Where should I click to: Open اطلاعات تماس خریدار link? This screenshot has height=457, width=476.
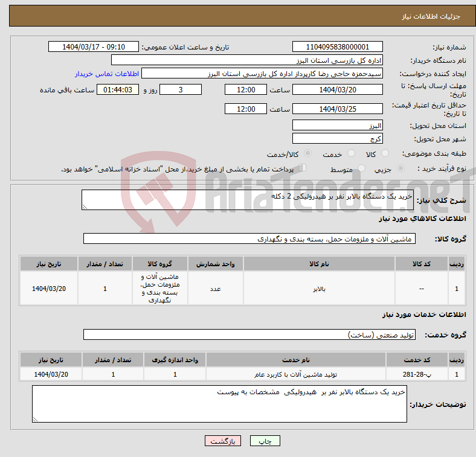pos(107,74)
